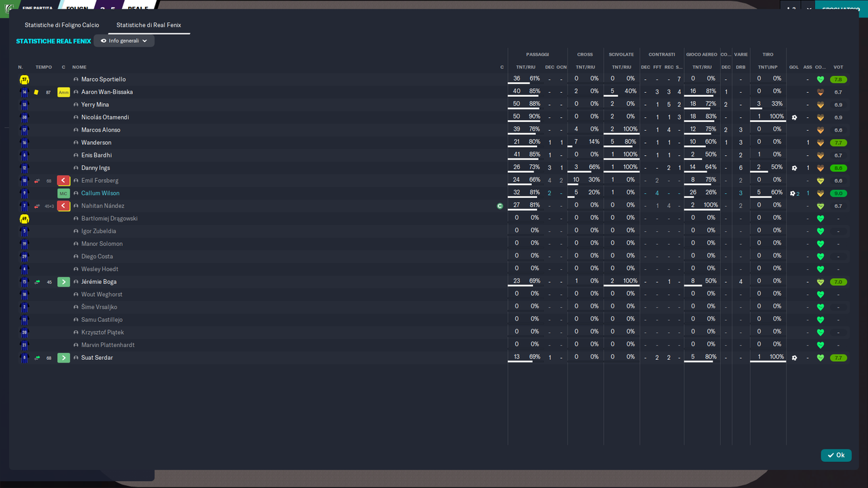Click Wanderson's 7.7 rating badge
Viewport: 868px width, 488px height.
click(838, 143)
